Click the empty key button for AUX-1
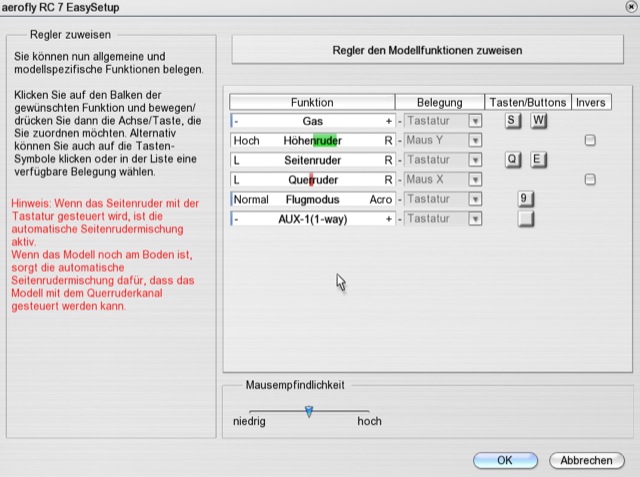 525,219
